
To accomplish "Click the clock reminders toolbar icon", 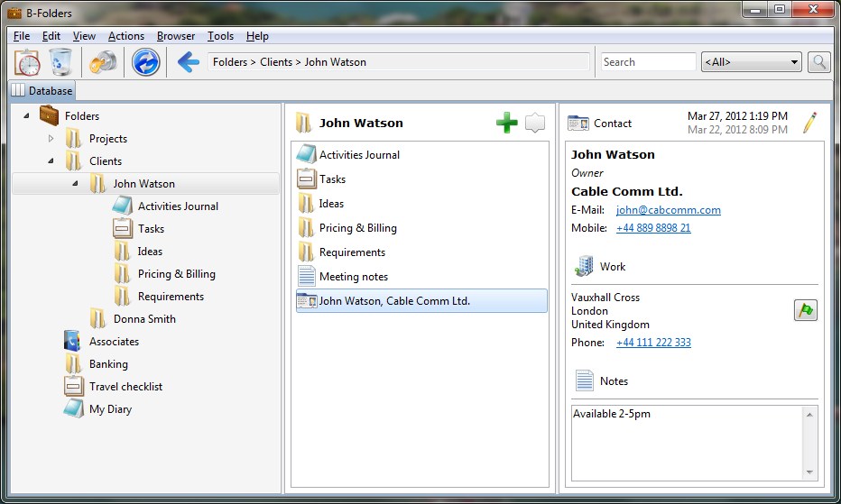I will (x=28, y=62).
